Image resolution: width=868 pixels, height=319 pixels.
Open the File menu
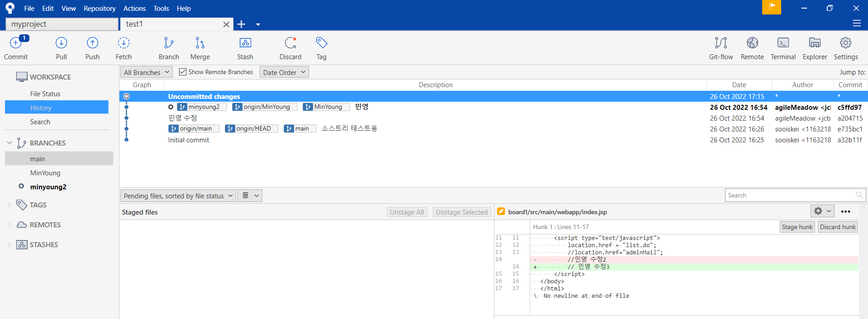click(x=29, y=8)
